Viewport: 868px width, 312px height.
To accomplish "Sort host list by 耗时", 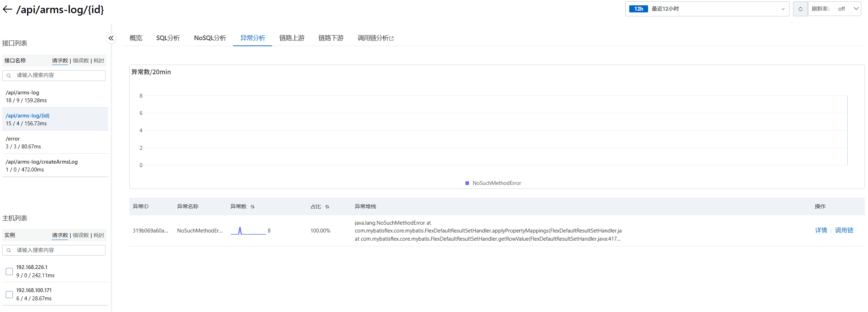I will tap(99, 235).
